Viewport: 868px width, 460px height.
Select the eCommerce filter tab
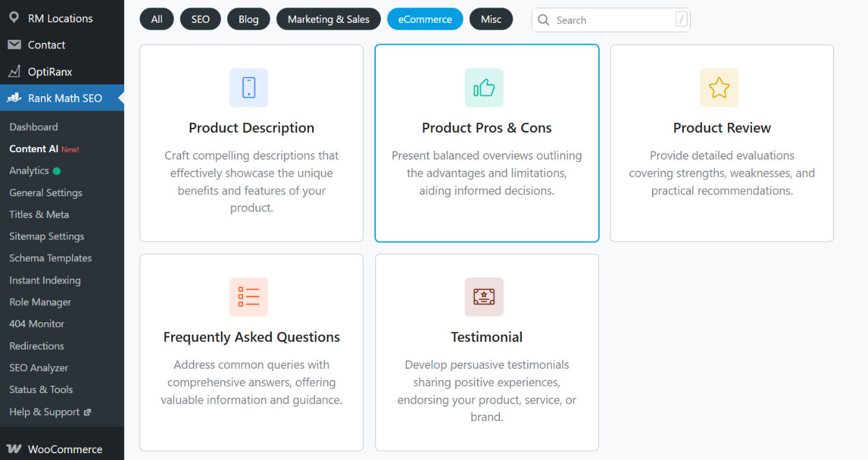click(x=425, y=19)
